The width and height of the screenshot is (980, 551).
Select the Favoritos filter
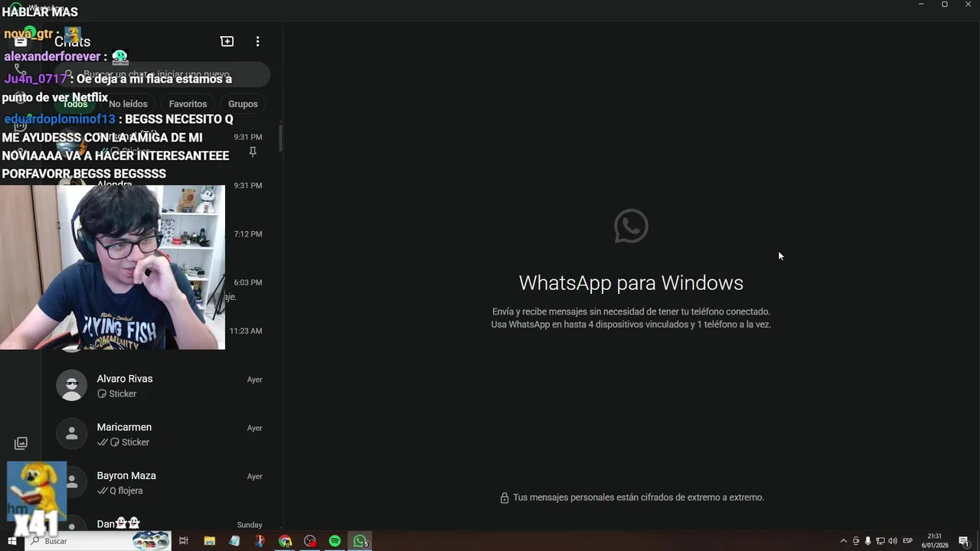(x=188, y=104)
